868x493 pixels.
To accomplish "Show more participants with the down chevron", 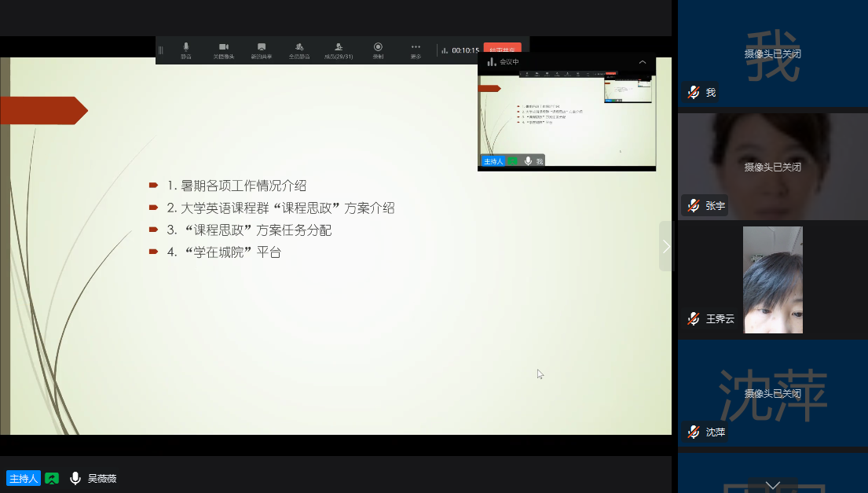I will (773, 485).
